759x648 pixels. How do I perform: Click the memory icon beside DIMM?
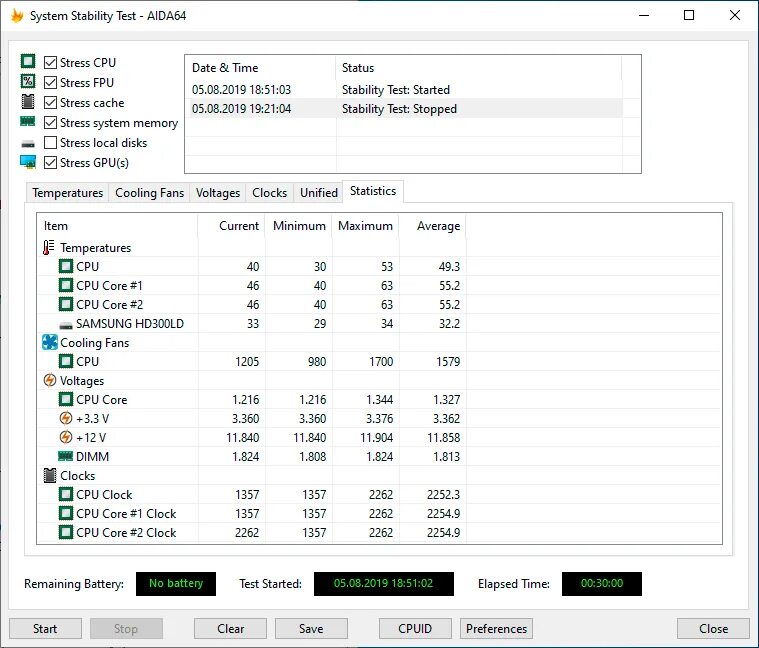tap(65, 456)
